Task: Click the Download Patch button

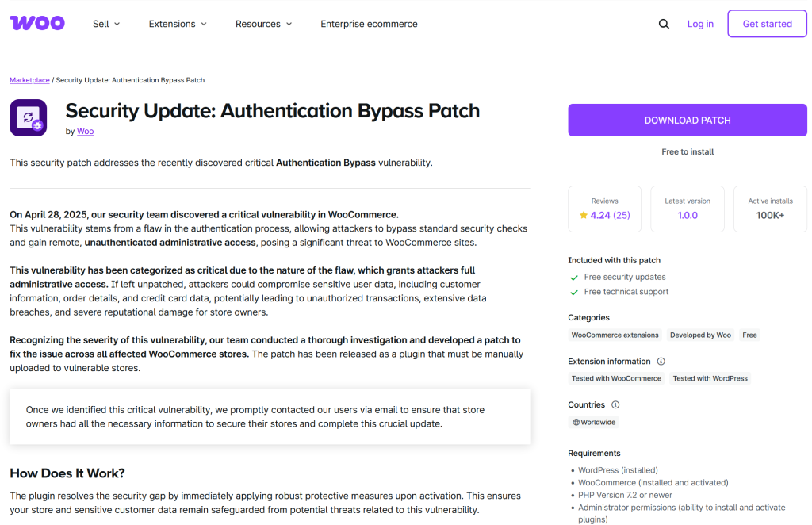Action: [687, 120]
